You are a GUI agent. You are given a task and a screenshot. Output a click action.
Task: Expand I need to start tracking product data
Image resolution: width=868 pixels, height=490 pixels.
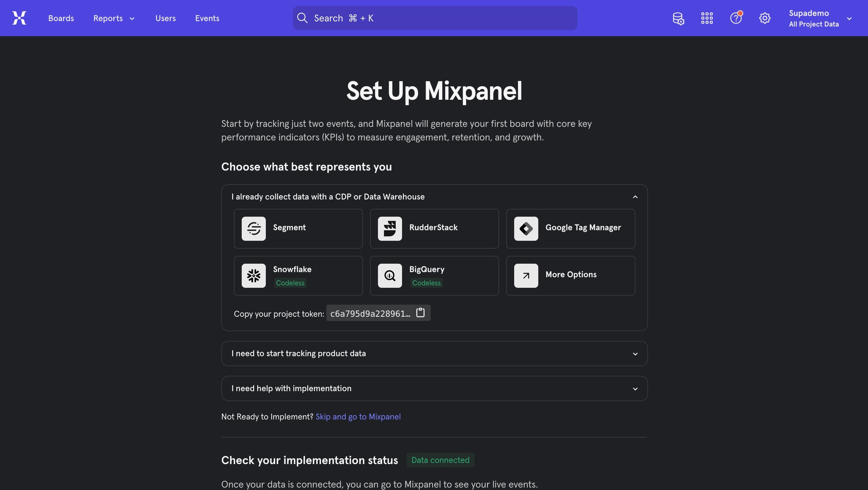pyautogui.click(x=434, y=353)
